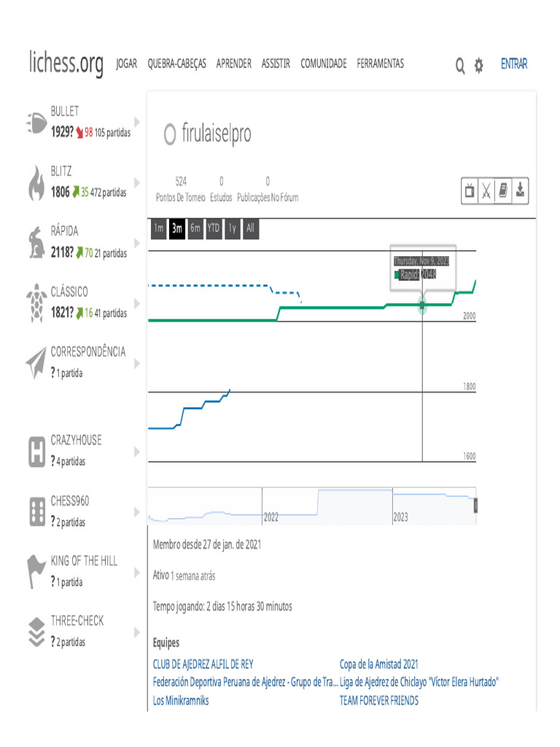
Task: Click the Bullet rating icon
Action: pos(36,123)
